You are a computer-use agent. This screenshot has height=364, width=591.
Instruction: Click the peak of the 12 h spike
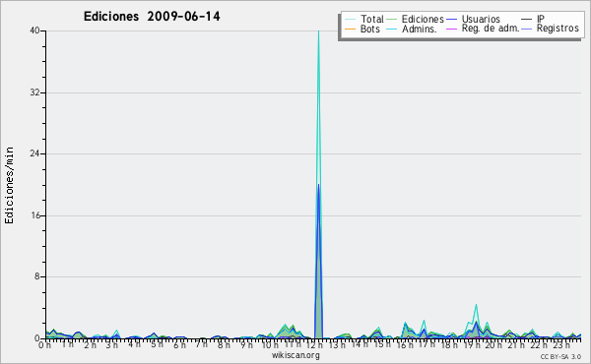(x=318, y=31)
